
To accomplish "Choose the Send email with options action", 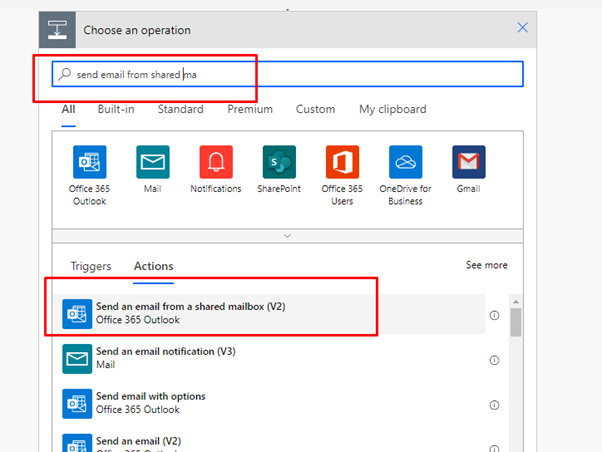I will (270, 404).
